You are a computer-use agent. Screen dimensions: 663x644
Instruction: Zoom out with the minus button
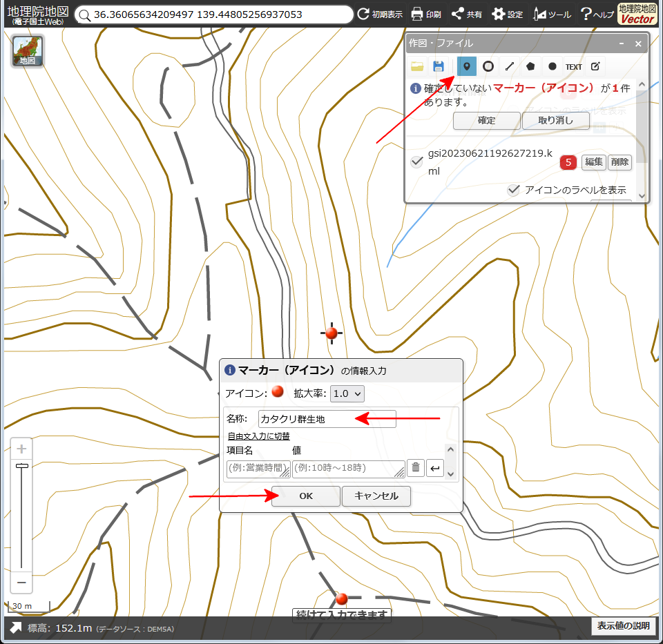click(x=21, y=583)
